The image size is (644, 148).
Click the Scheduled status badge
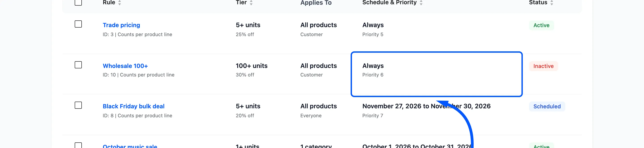click(x=547, y=107)
